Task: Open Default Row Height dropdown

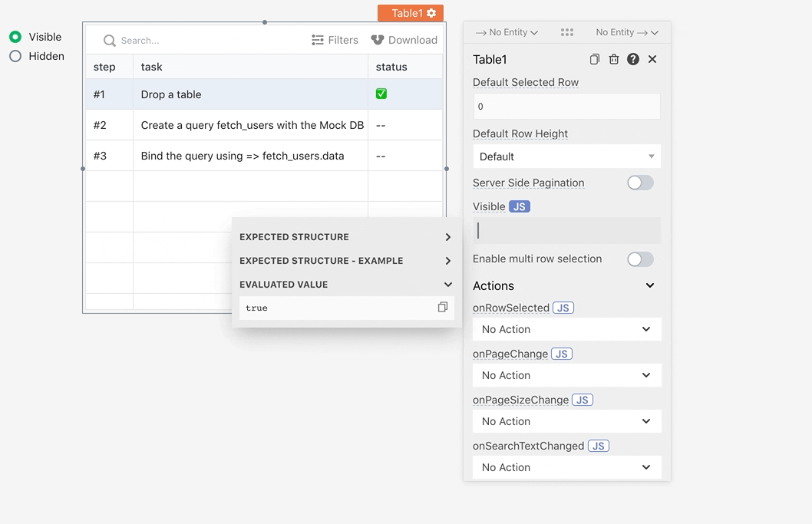Action: [566, 157]
